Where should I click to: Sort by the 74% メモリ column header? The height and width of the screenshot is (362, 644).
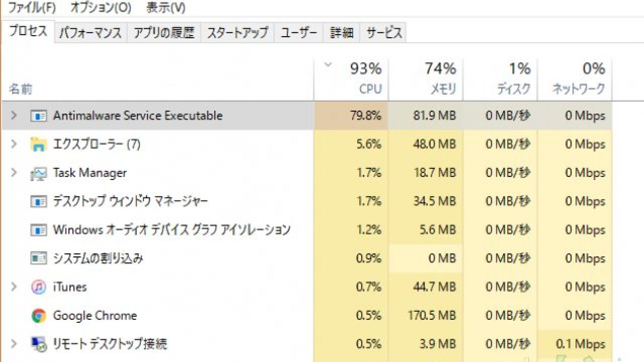coord(426,78)
